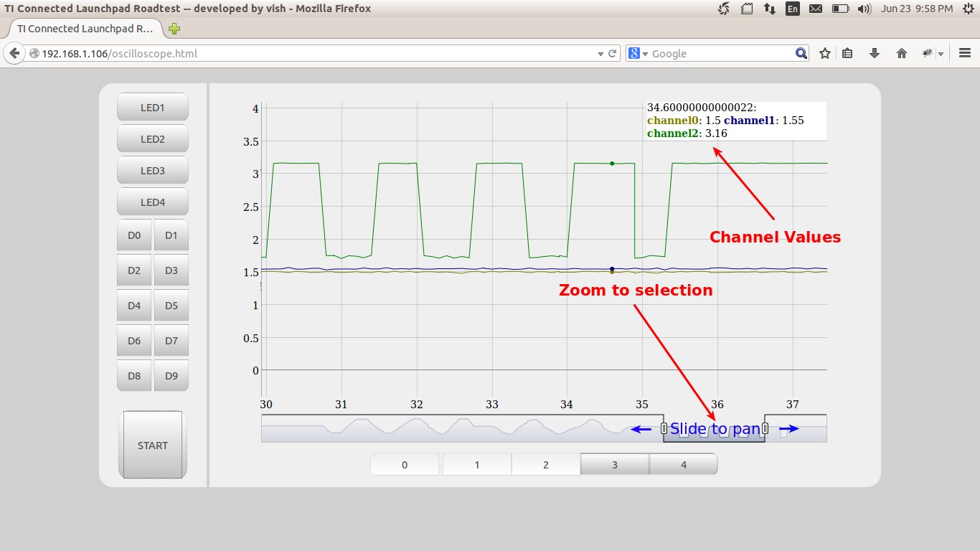
Task: Go to the Firefox home page icon
Action: (902, 54)
